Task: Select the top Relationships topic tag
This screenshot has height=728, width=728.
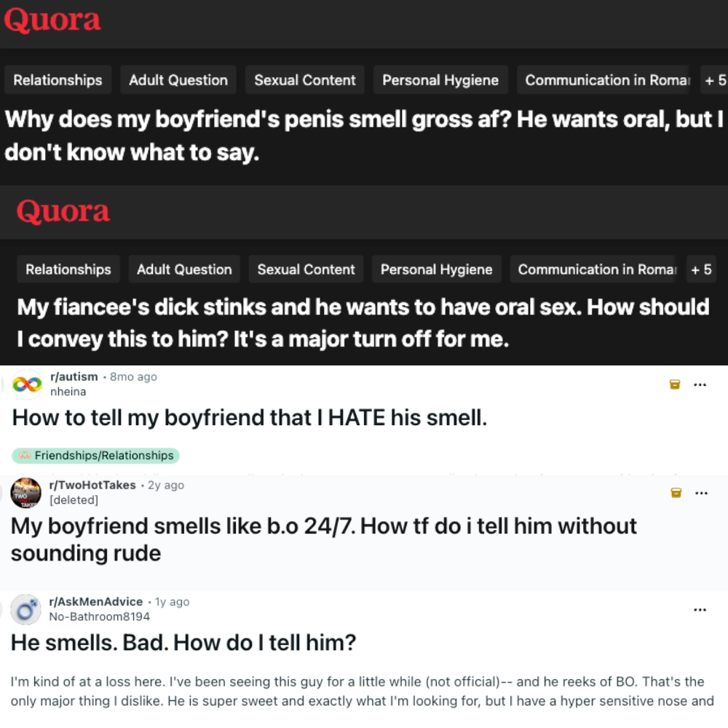Action: tap(58, 80)
